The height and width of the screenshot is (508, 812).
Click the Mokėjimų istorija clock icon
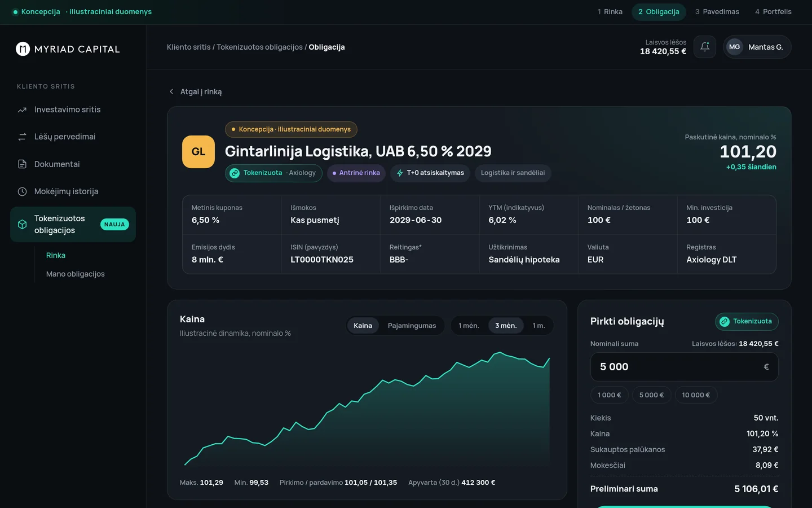point(22,191)
